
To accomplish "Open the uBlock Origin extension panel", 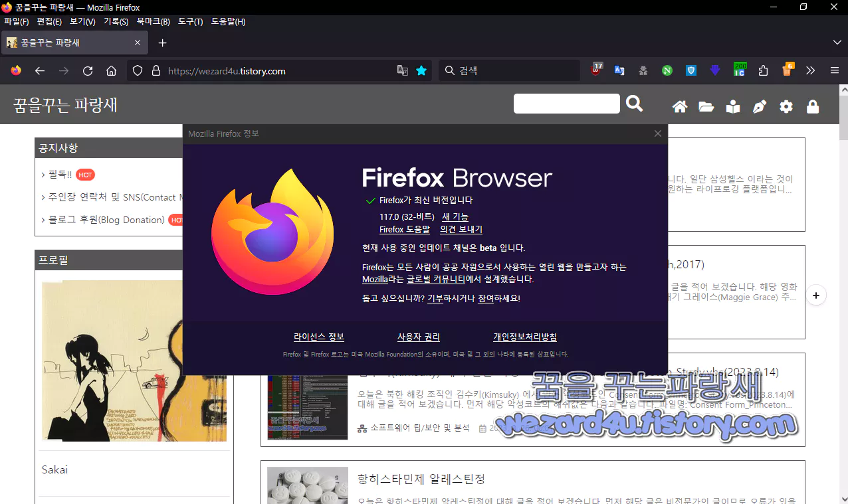I will [596, 70].
